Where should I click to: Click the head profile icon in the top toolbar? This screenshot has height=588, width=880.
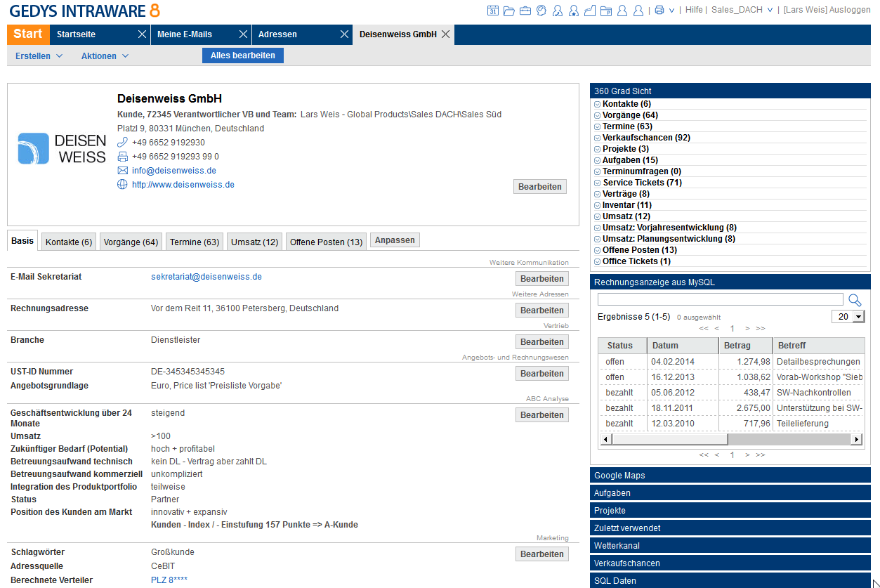tap(541, 11)
